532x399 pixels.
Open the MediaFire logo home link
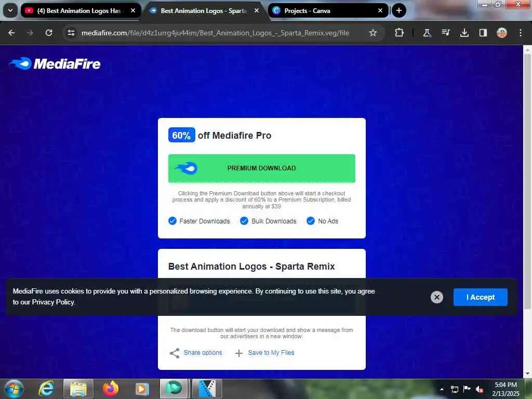click(55, 64)
